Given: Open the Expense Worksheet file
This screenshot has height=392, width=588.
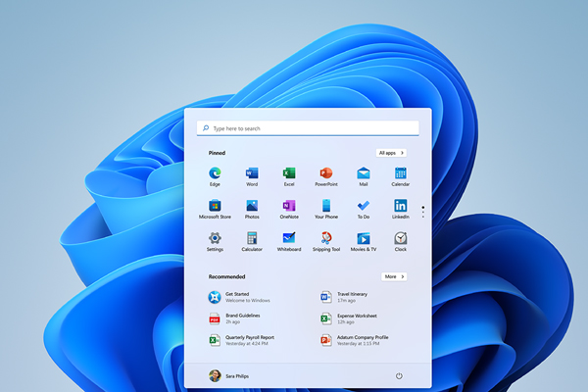Looking at the screenshot, I should click(348, 318).
